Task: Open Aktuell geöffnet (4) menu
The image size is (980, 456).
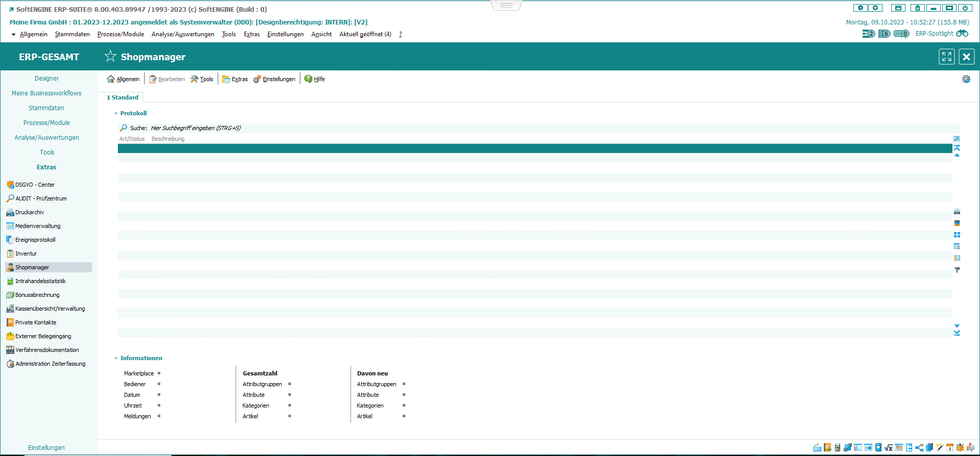Action: (x=365, y=34)
